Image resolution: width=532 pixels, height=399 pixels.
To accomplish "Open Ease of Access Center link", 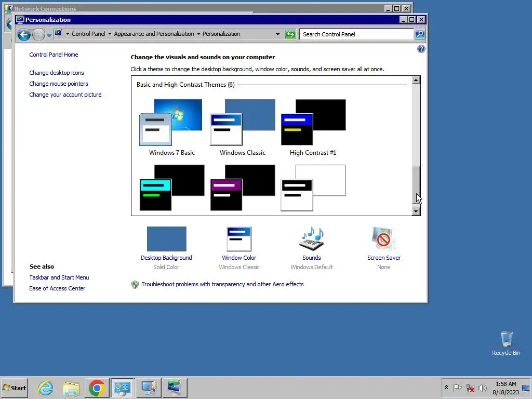I will 57,288.
